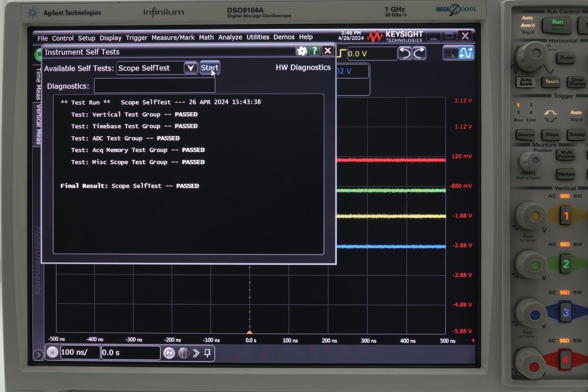Image resolution: width=588 pixels, height=392 pixels.
Task: Open the Measurements side tab
Action: [38, 260]
